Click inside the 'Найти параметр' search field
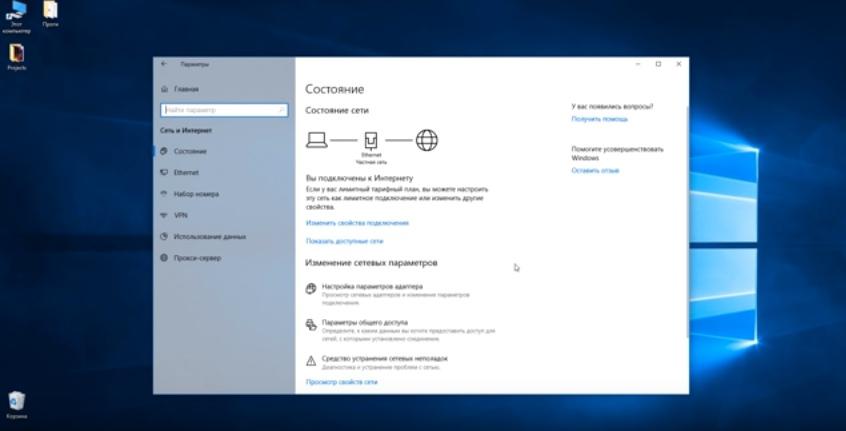The image size is (846, 431). pos(205,110)
